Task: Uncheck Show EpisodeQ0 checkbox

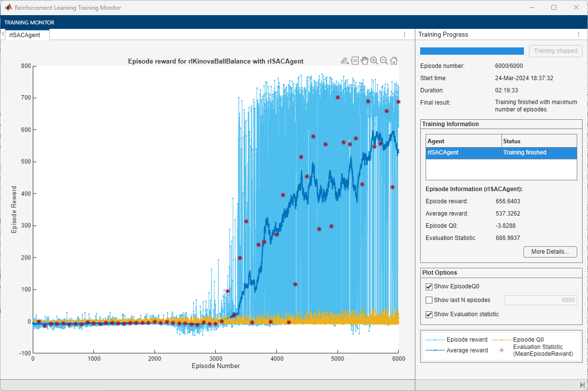Action: (x=429, y=286)
